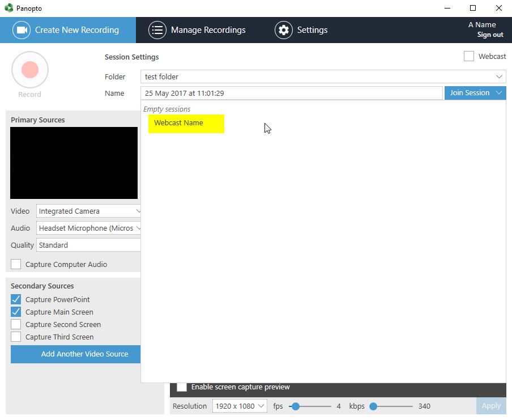Open the Resolution 1920 x 1080 dropdown
This screenshot has width=512, height=420.
240,406
